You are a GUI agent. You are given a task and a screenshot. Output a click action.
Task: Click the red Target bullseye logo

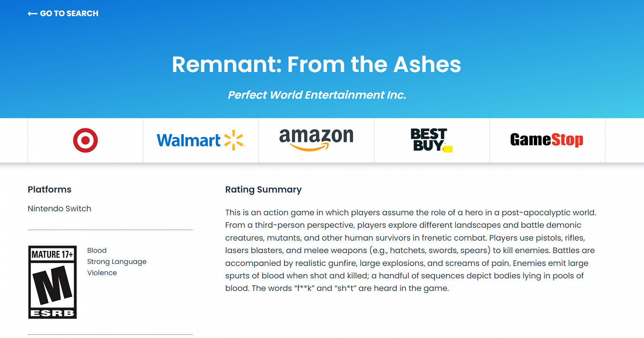tap(85, 140)
